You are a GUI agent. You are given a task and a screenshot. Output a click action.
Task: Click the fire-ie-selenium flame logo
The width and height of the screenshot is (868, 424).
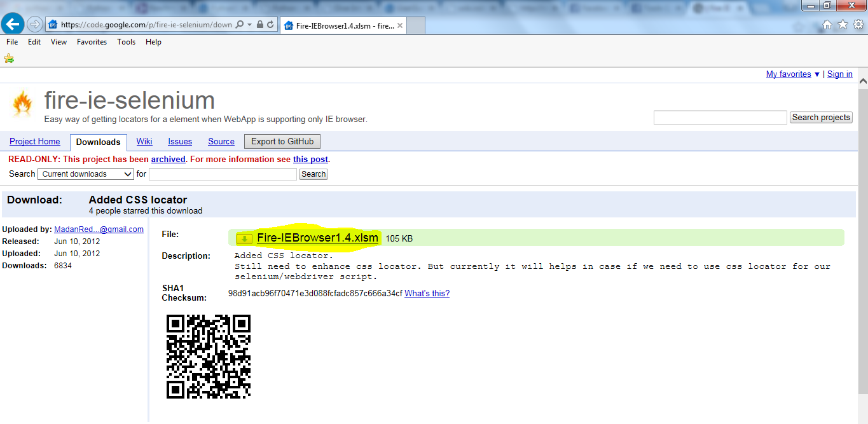(22, 104)
